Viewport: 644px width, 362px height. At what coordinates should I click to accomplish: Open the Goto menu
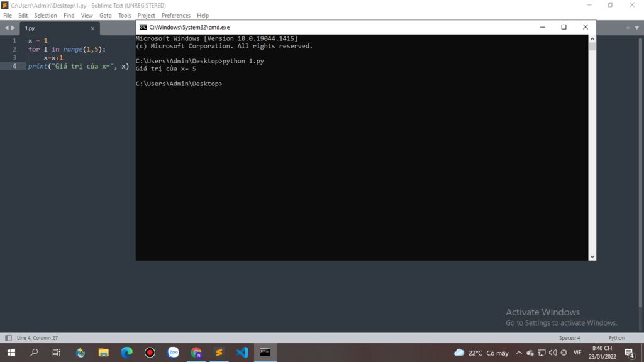click(106, 16)
